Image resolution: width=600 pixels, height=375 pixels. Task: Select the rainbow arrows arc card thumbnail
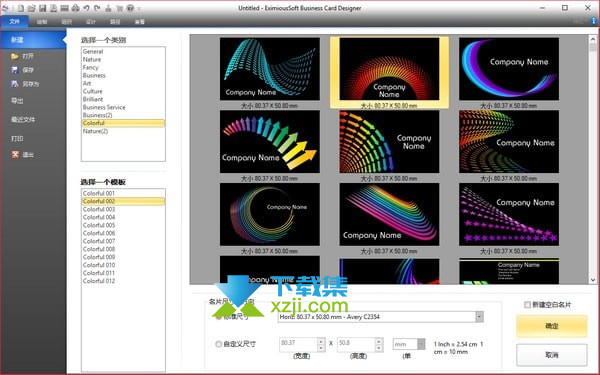(270, 142)
